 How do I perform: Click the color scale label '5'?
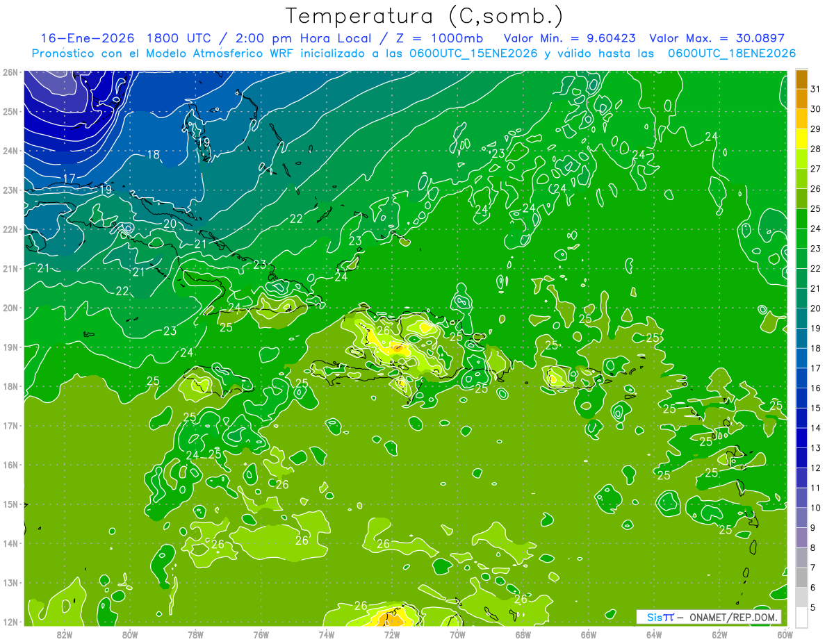click(813, 608)
